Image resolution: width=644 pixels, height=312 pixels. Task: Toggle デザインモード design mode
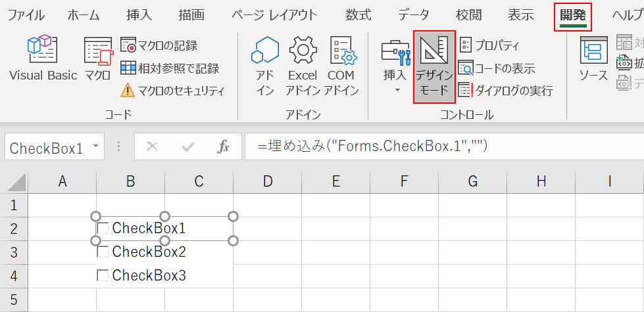pyautogui.click(x=434, y=67)
